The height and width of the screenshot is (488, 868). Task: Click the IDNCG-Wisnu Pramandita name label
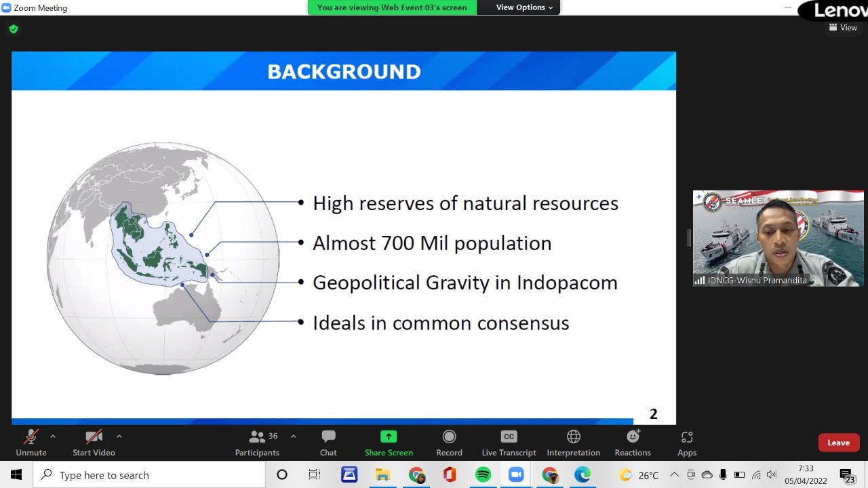(x=757, y=281)
